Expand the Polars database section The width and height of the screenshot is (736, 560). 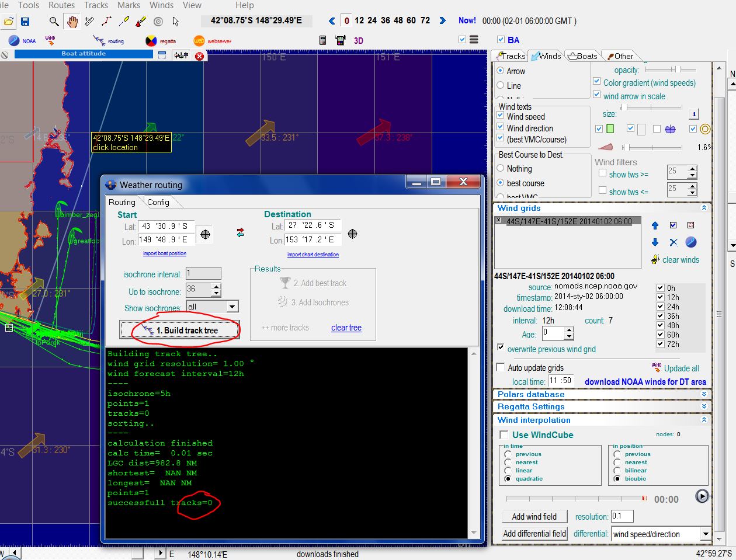[x=704, y=394]
